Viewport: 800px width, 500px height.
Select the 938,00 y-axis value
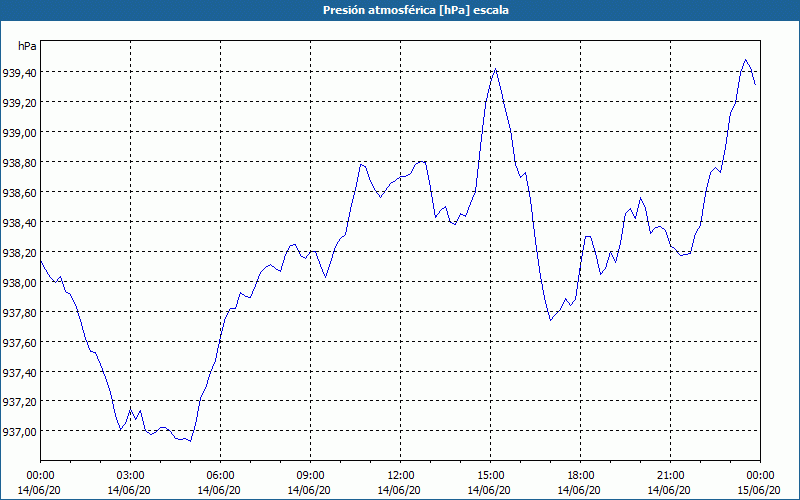(19, 283)
